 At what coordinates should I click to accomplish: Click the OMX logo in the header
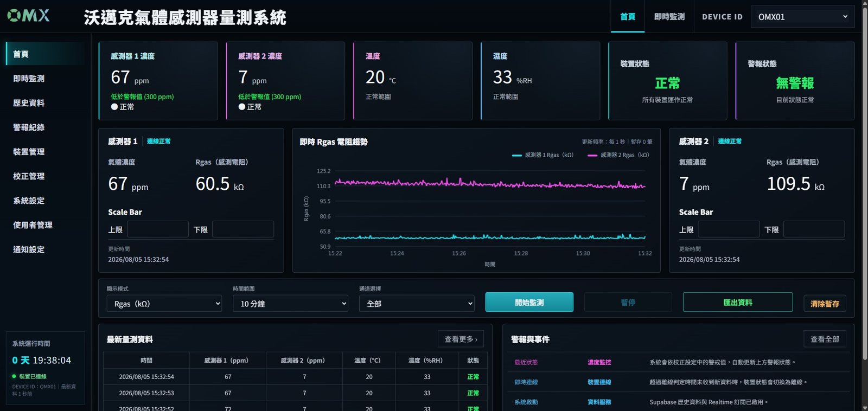28,16
